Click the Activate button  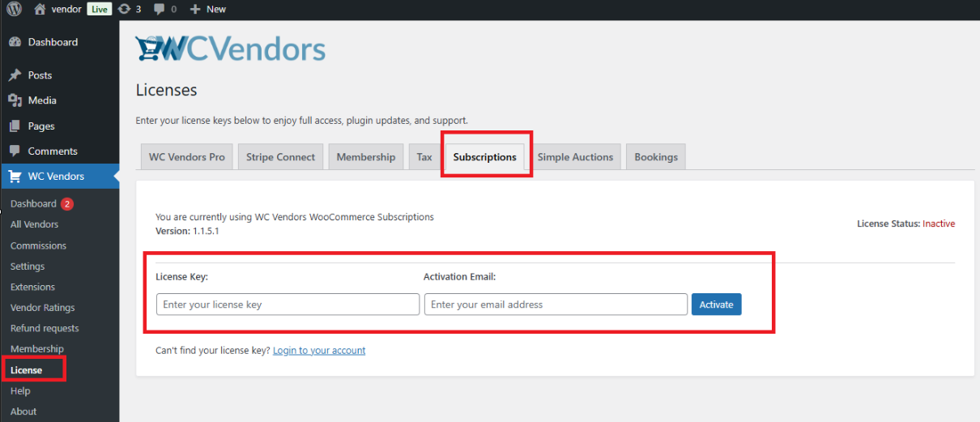pos(716,305)
